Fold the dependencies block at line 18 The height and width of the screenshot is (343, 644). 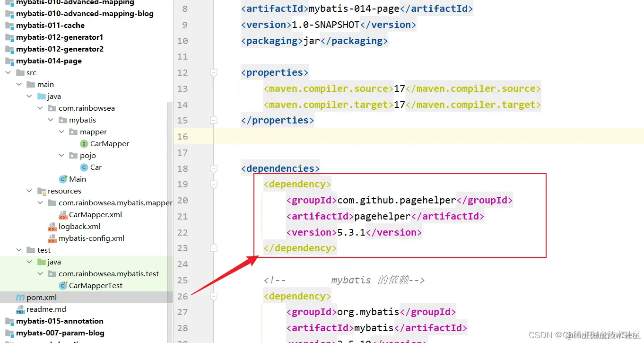click(214, 169)
